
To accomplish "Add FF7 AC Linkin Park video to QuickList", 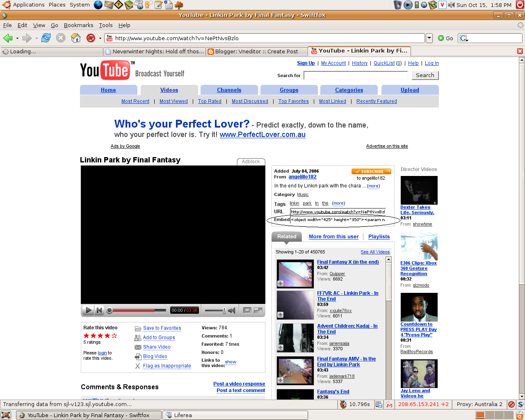I will [x=281, y=315].
